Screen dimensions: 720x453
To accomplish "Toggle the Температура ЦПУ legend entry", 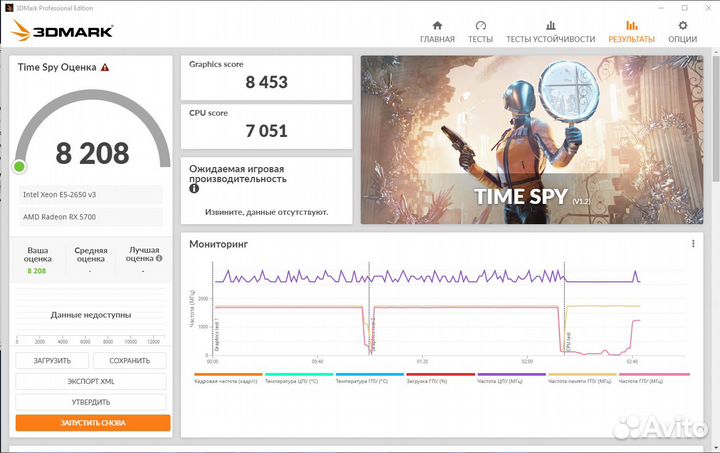I will [298, 379].
